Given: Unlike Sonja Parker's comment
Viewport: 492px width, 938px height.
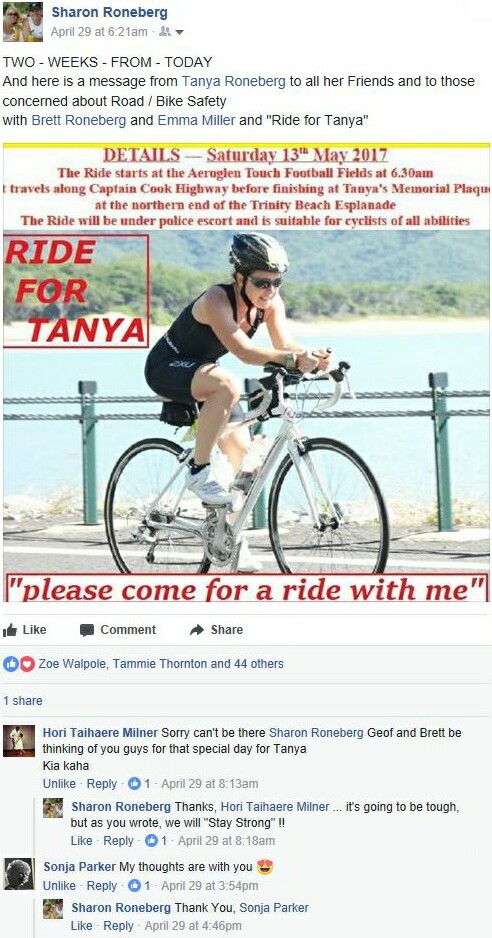Looking at the screenshot, I should click(x=59, y=885).
